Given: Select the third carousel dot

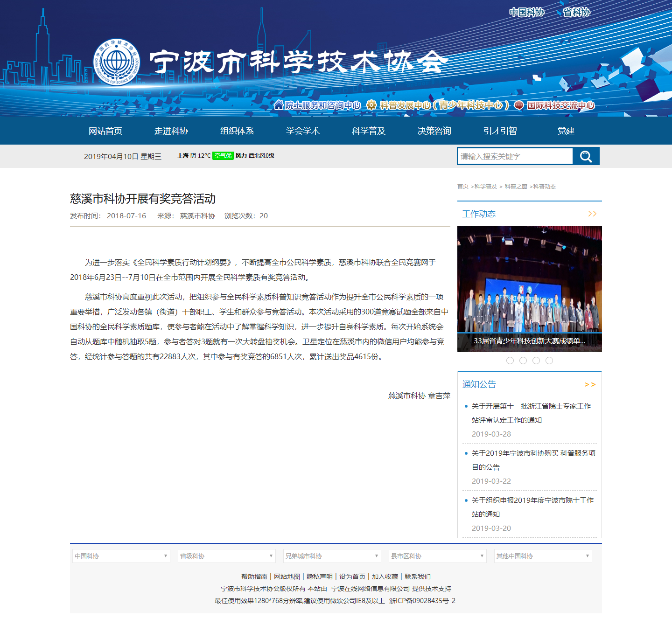Looking at the screenshot, I should coord(536,361).
